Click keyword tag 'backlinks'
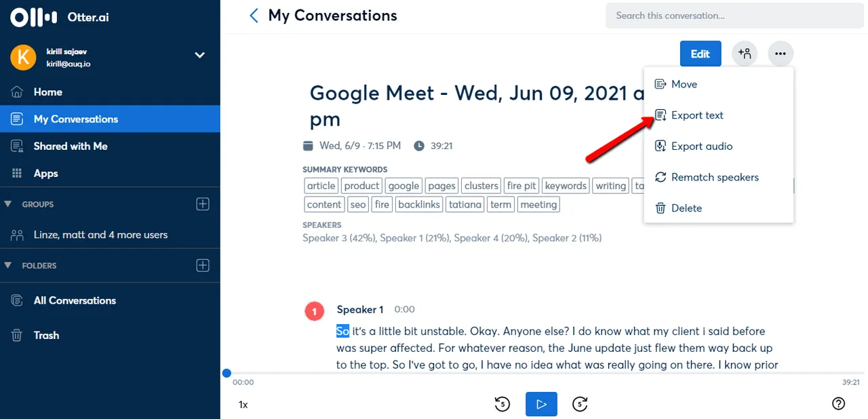The image size is (868, 419). (x=419, y=205)
